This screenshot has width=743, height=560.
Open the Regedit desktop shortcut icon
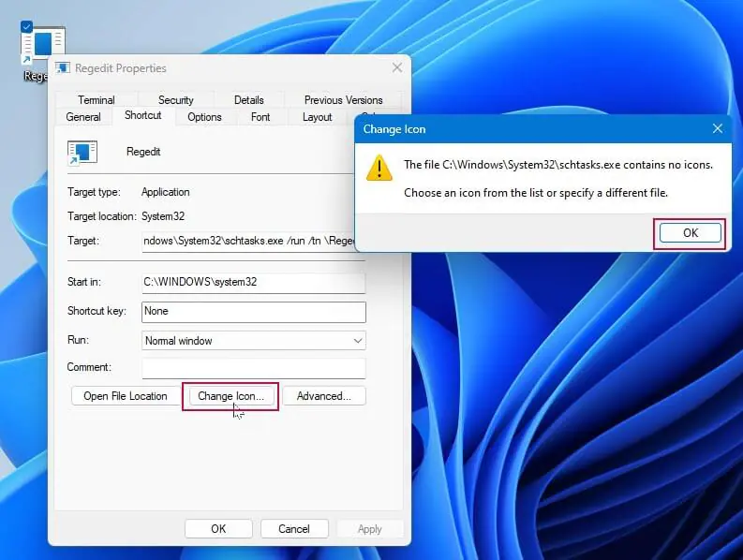(x=43, y=45)
